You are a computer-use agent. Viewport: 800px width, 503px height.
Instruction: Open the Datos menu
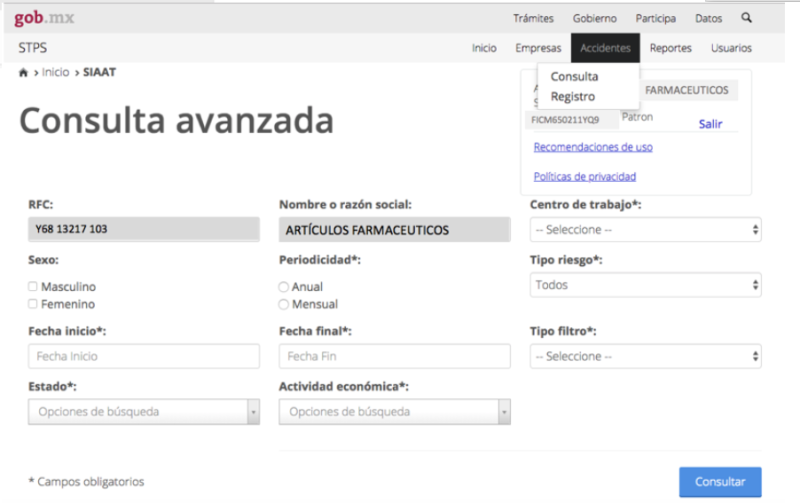[x=709, y=18]
